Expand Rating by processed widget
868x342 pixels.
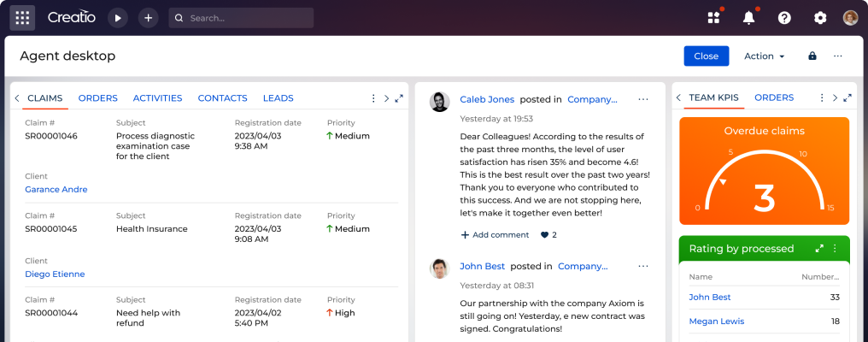coord(819,249)
